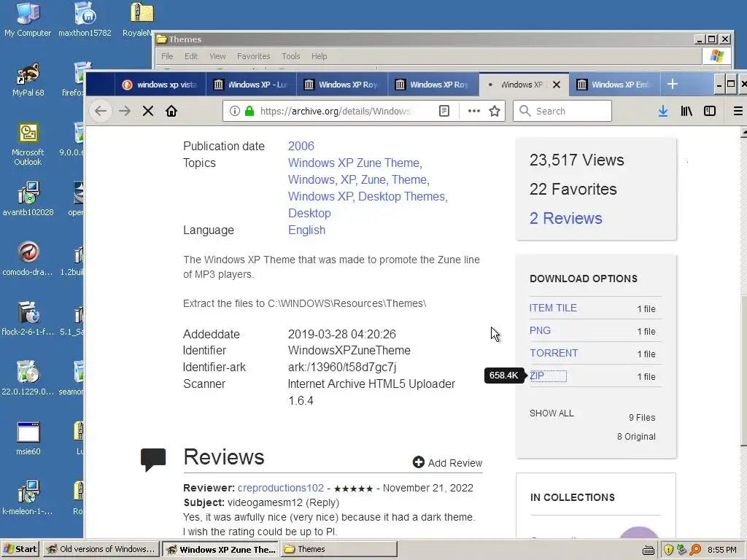Download the ZIP file
Image resolution: width=747 pixels, height=560 pixels.
(x=537, y=376)
